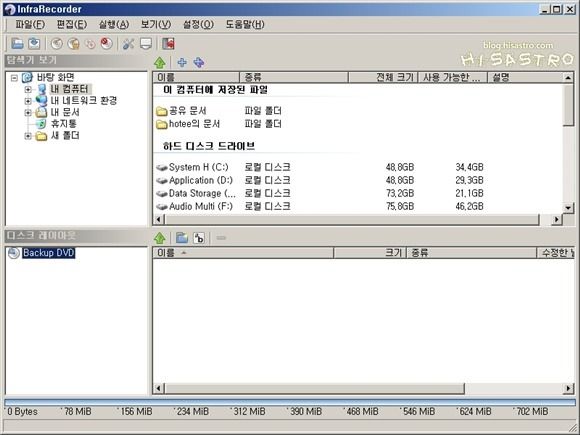Expand the 내 컴퓨터 tree node
This screenshot has height=435, width=580.
tap(28, 89)
